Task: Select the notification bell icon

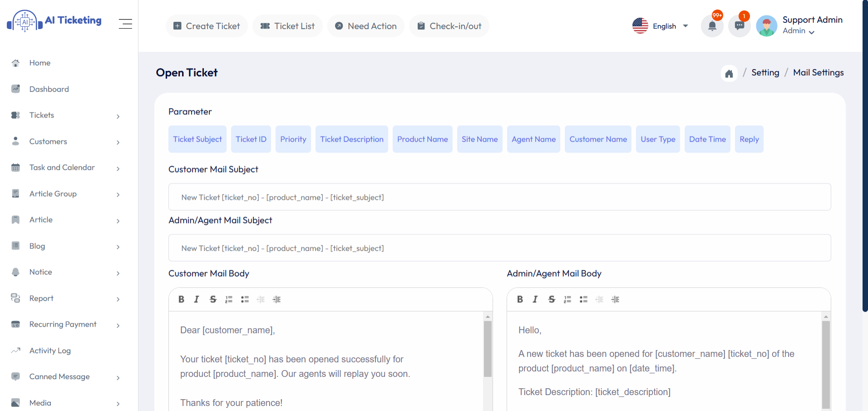Action: coord(712,26)
